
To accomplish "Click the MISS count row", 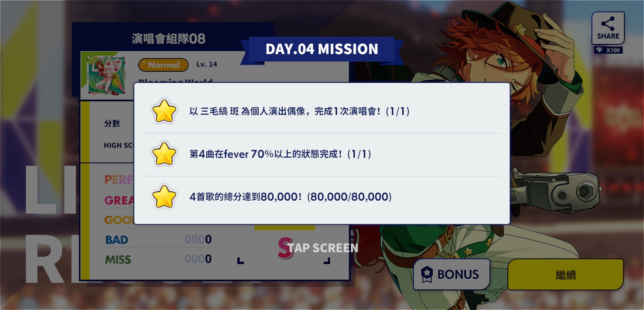I will [x=158, y=259].
